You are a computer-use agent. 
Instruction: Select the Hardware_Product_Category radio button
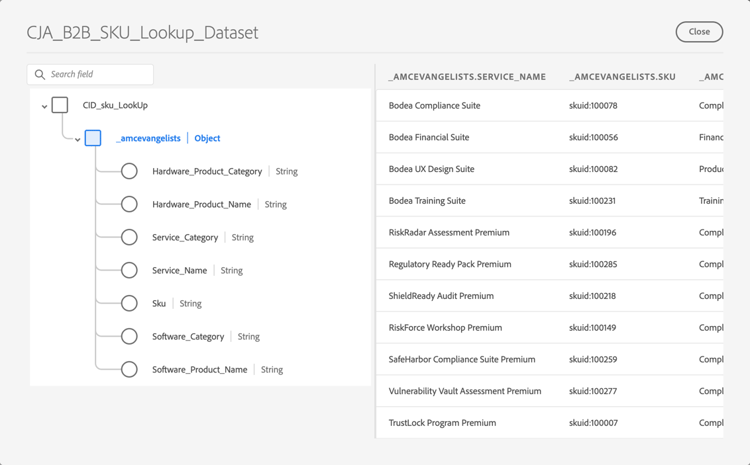[129, 171]
